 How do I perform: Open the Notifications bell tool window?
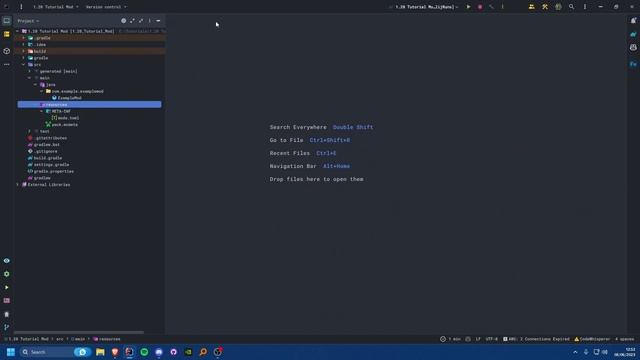pyautogui.click(x=633, y=20)
